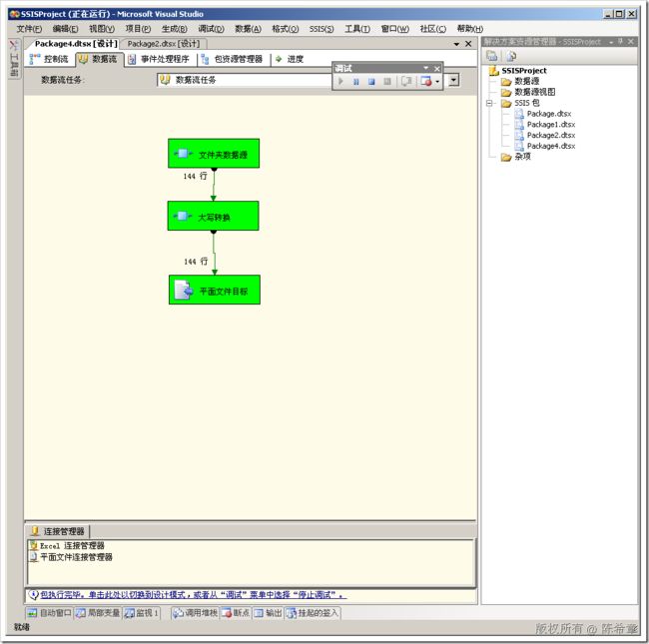Open the 数据流任务 combo box dropdown arrow

coord(453,80)
